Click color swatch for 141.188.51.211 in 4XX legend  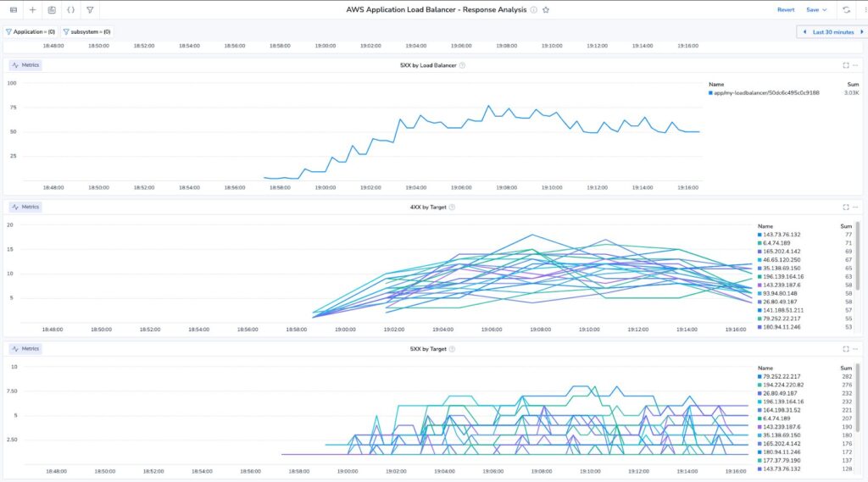click(759, 310)
